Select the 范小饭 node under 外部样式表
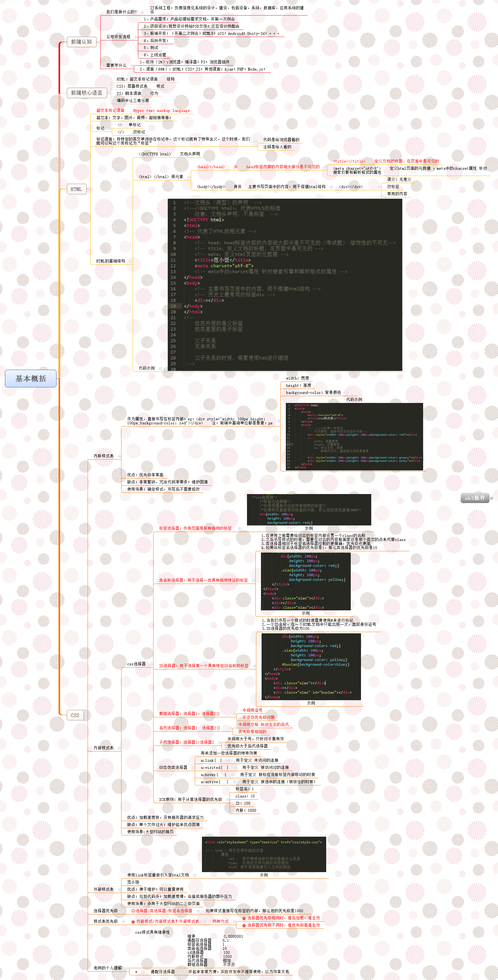The image size is (498, 980). point(133,882)
